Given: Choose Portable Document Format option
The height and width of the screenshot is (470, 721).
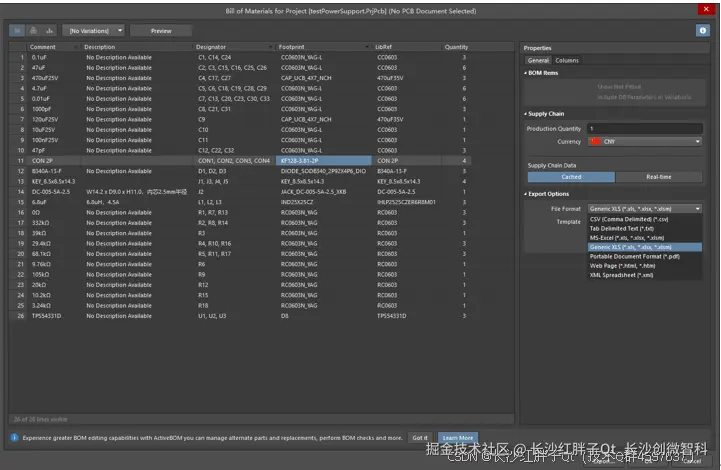Looking at the screenshot, I should point(645,257).
